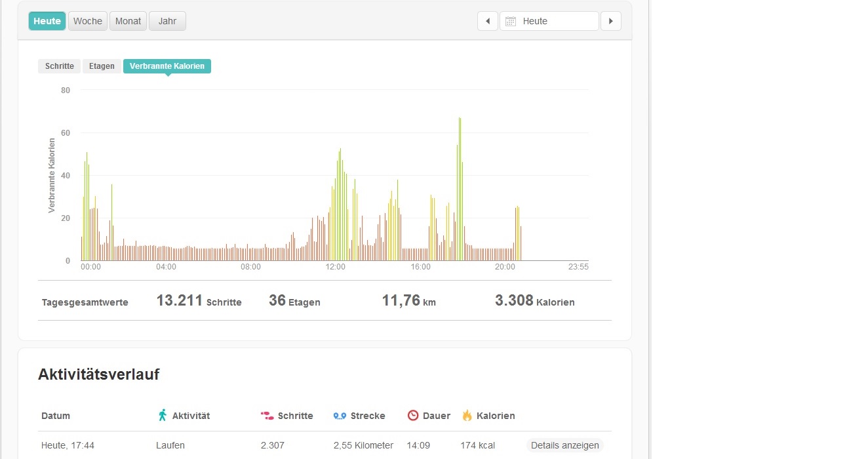Switch to the Monat view
The image size is (868, 459).
[128, 21]
